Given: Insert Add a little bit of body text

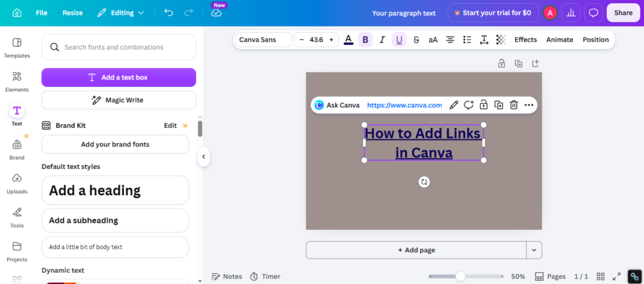Looking at the screenshot, I should 115,247.
